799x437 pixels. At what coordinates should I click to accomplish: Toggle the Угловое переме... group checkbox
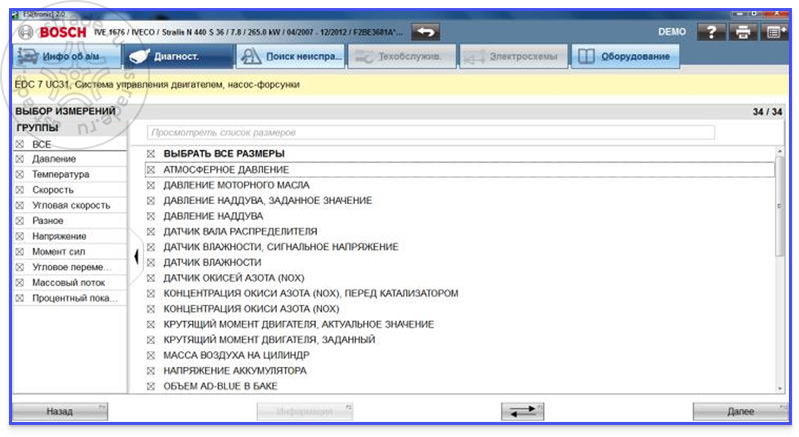(x=19, y=267)
